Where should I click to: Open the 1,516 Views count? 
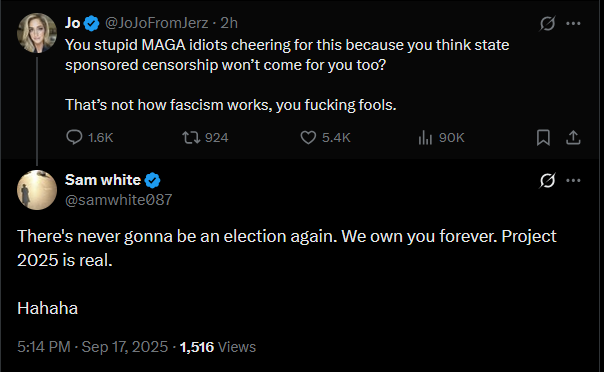coord(218,347)
